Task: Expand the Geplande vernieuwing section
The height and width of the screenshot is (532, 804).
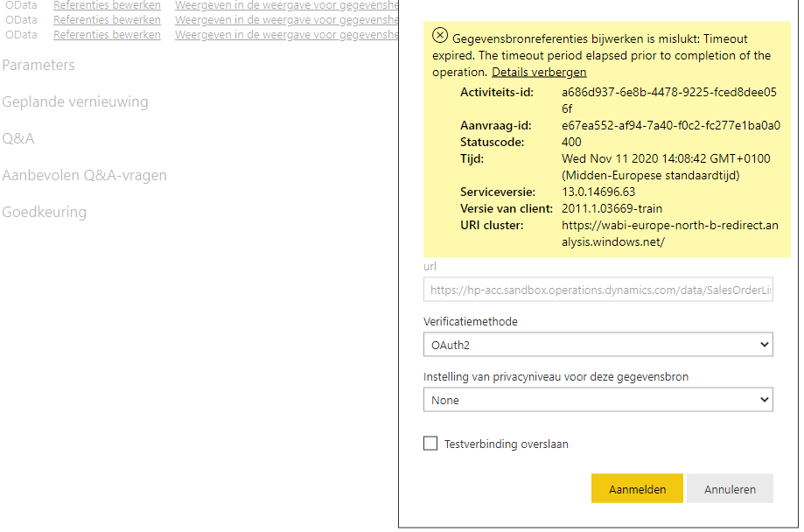Action: coord(75,102)
